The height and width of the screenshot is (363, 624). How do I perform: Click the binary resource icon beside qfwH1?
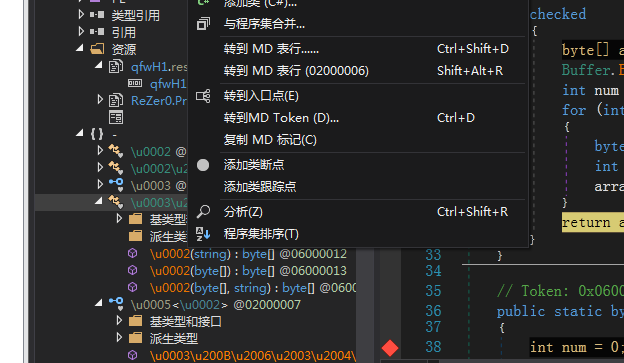tap(135, 83)
